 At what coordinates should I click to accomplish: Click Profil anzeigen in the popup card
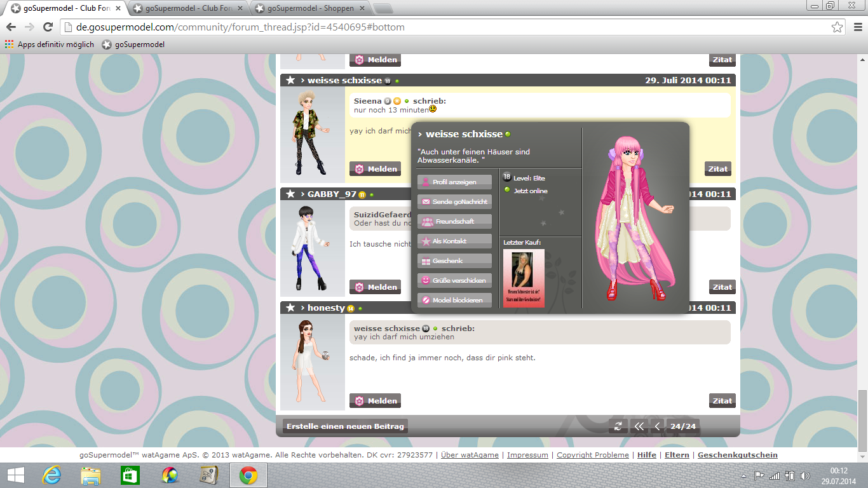pos(454,182)
